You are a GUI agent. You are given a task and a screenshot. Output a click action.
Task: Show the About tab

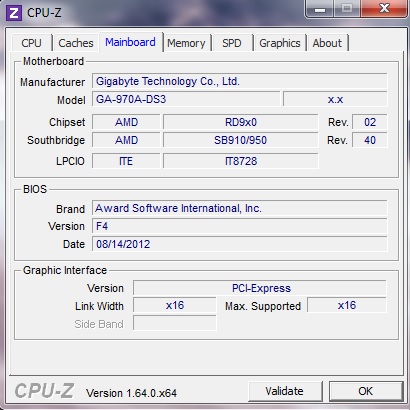[x=327, y=43]
